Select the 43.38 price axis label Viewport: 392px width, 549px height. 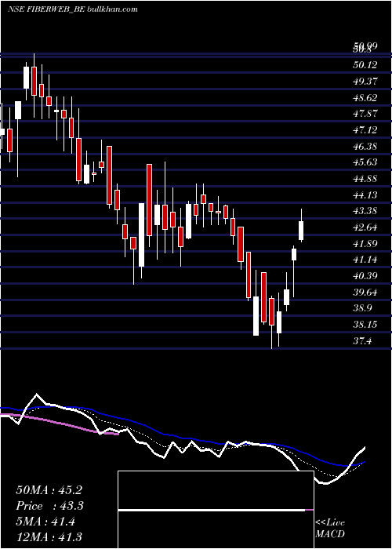(365, 211)
